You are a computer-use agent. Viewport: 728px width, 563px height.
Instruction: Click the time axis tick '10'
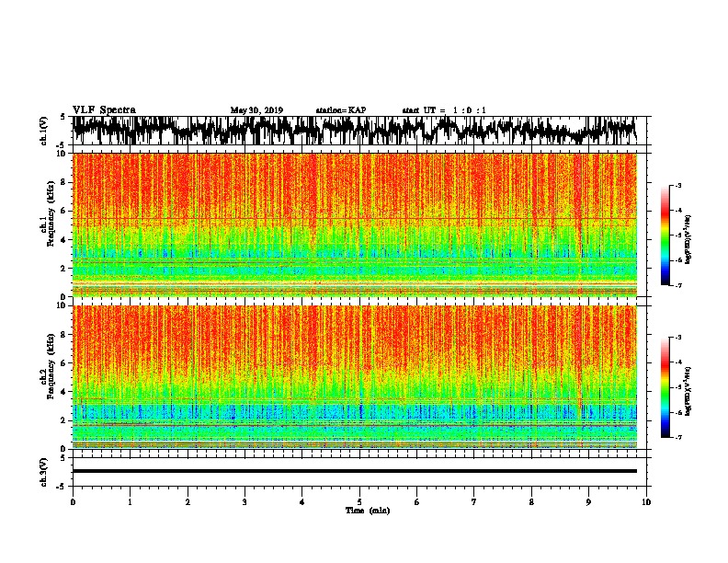646,502
